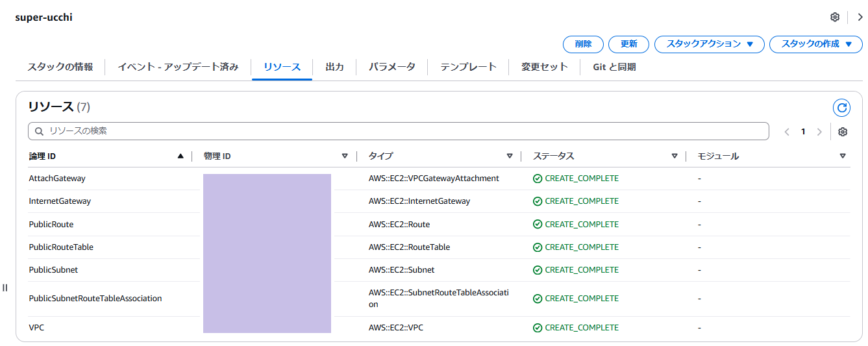The width and height of the screenshot is (868, 346).
Task: Switch to スタックの情報 tab
Action: coord(60,67)
